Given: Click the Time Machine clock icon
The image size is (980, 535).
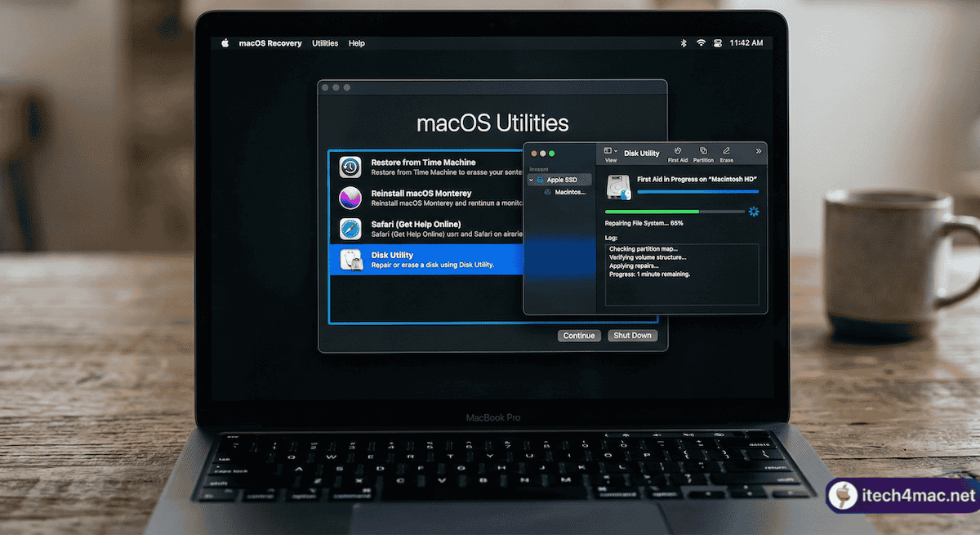Looking at the screenshot, I should click(350, 167).
